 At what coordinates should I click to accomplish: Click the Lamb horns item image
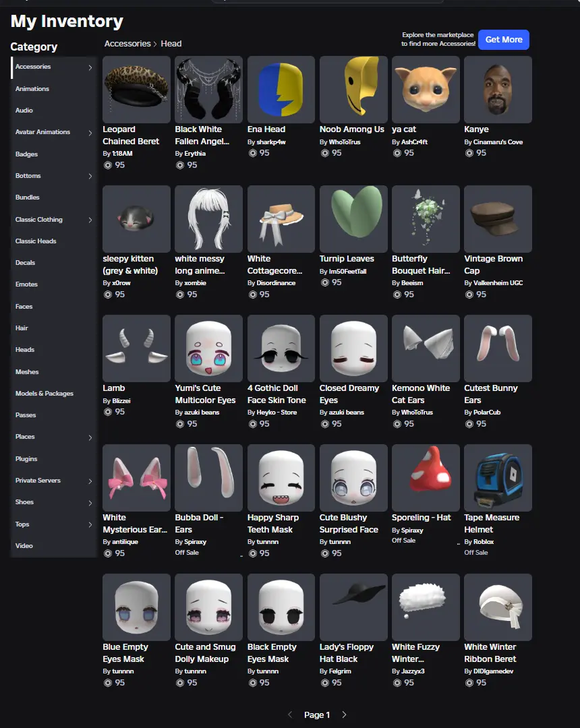coord(136,348)
